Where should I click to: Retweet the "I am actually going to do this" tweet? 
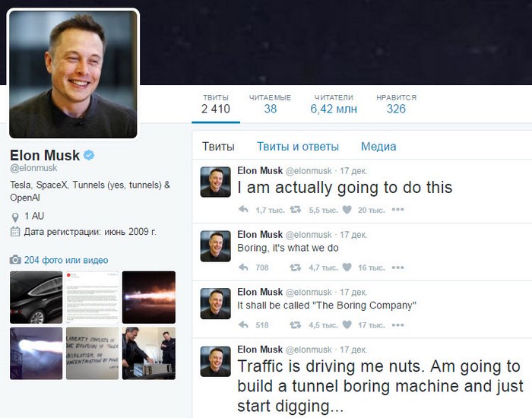(x=296, y=209)
